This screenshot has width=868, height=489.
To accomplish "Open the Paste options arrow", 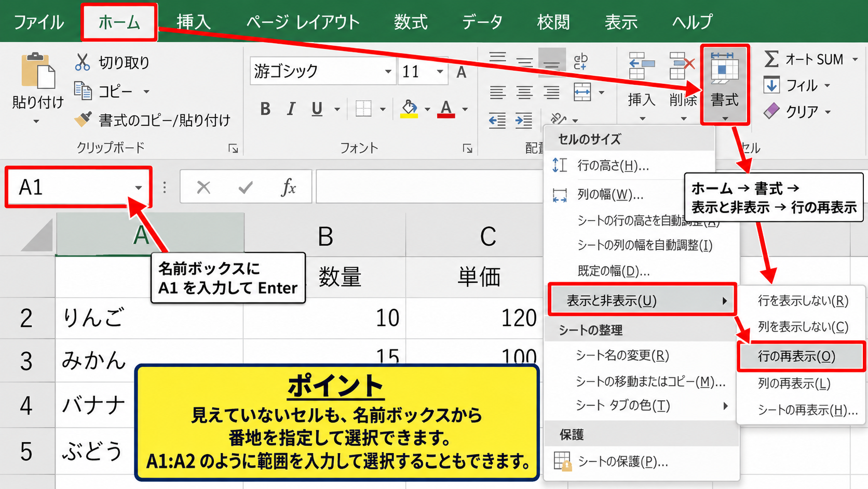I will tap(36, 122).
